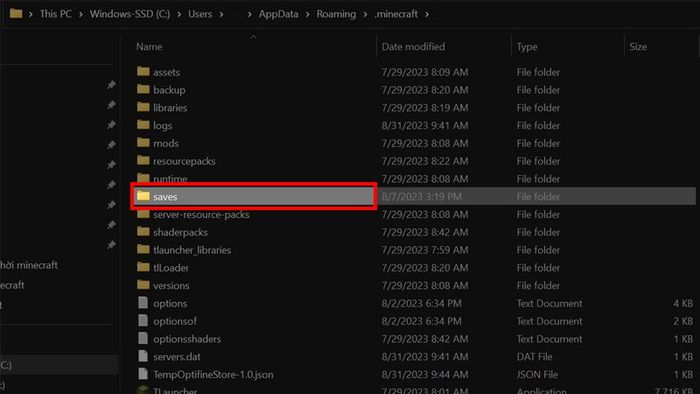Viewport: 700px width, 394px height.
Task: Click the address bar folder icon
Action: 16,13
